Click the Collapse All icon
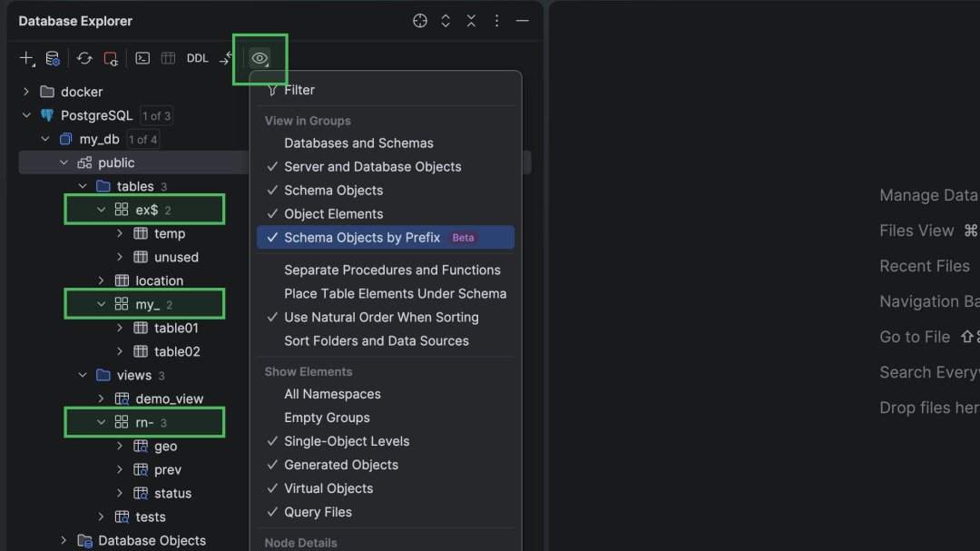The height and width of the screenshot is (551, 980). (471, 21)
